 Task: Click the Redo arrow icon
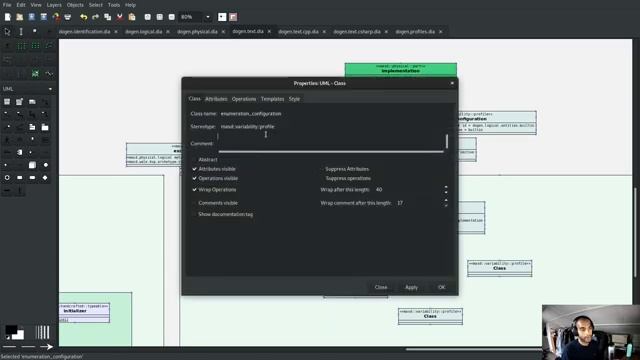point(96,17)
